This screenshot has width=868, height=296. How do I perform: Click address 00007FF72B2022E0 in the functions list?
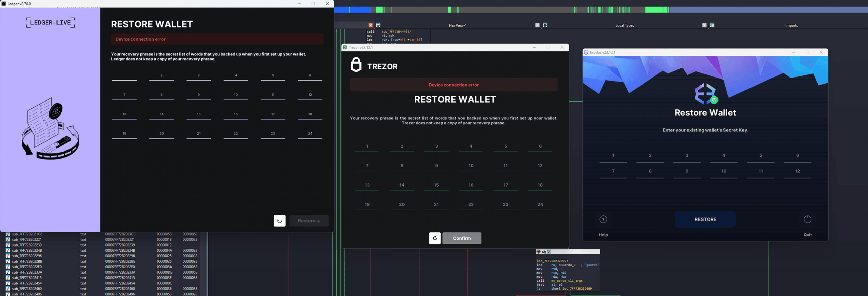(x=120, y=267)
